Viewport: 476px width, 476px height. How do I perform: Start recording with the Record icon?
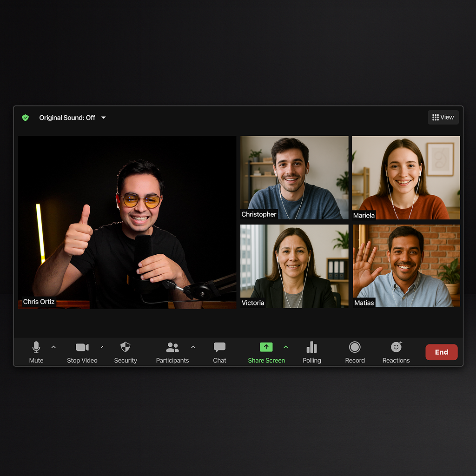tap(355, 347)
